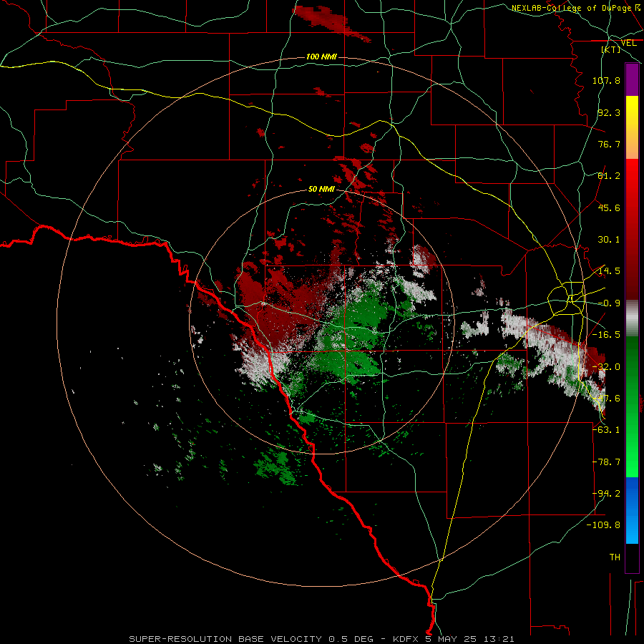Click the TH legend label
The image size is (644, 644).
tap(615, 557)
